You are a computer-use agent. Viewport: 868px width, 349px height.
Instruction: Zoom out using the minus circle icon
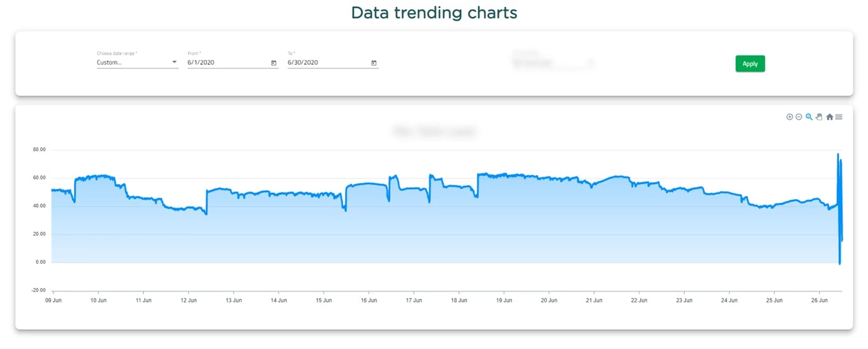(x=799, y=117)
